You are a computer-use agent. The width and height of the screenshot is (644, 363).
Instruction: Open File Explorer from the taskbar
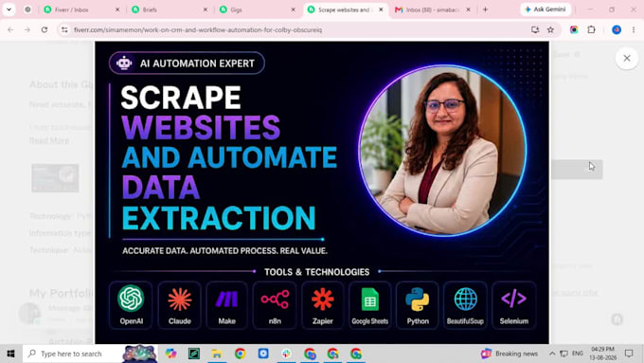click(x=217, y=354)
